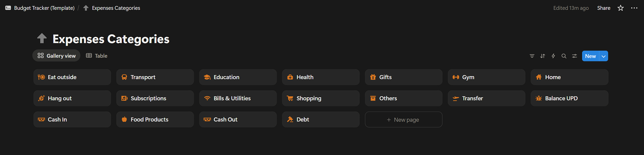Open the Debt category card
Screen dimensions: 644x155
[320, 120]
